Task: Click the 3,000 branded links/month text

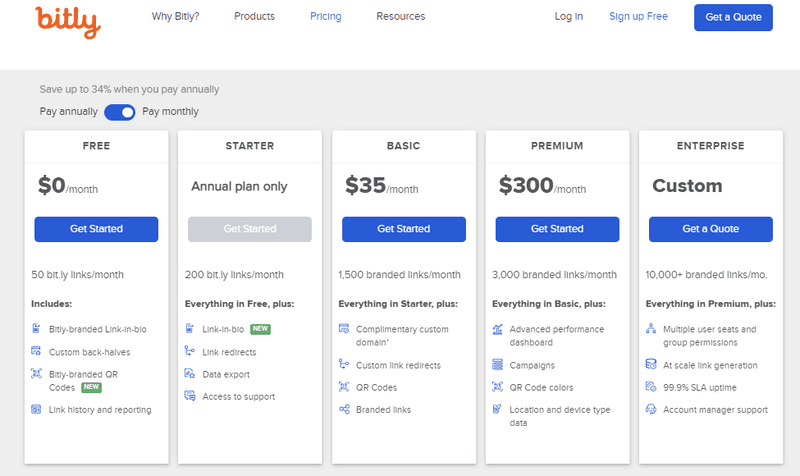Action: [x=554, y=274]
